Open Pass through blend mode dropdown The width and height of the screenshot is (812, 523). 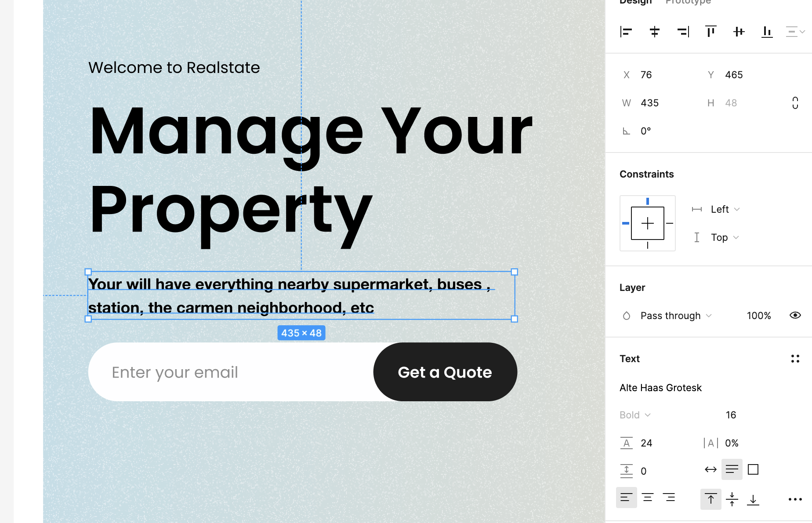[675, 316]
